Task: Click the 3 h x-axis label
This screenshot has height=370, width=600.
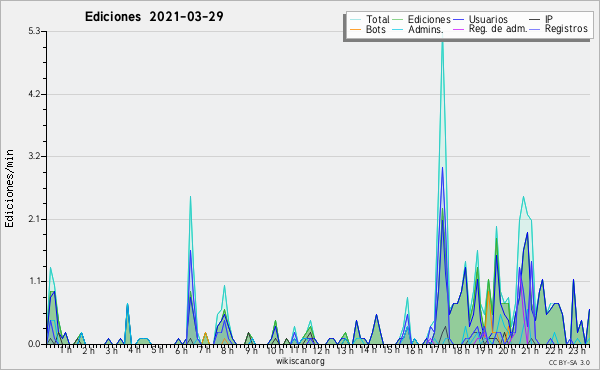Action: click(111, 351)
